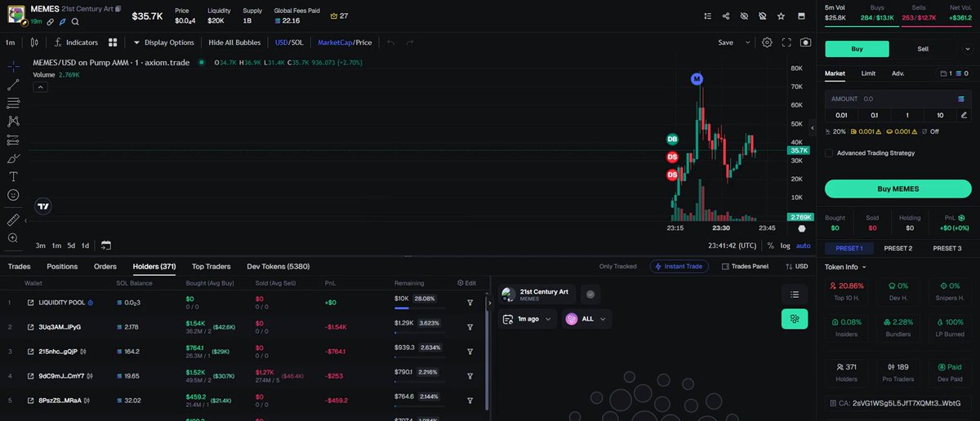Copy token name next to 21st Century Art

point(118,8)
